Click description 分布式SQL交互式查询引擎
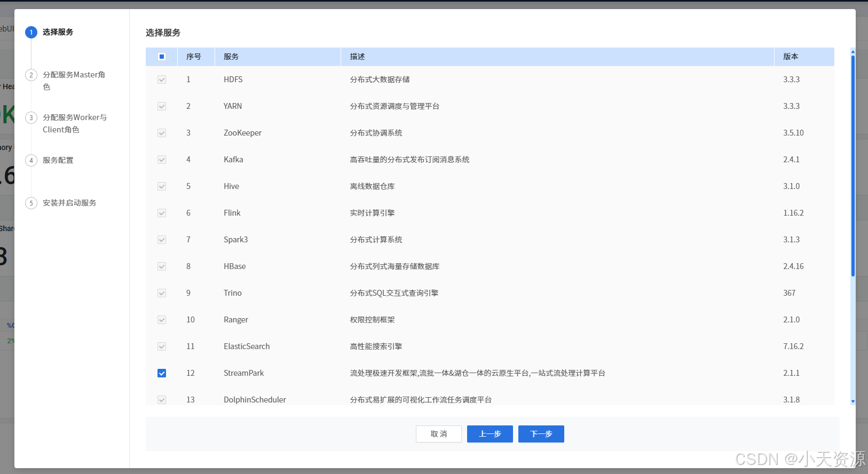868x474 pixels. (x=394, y=293)
